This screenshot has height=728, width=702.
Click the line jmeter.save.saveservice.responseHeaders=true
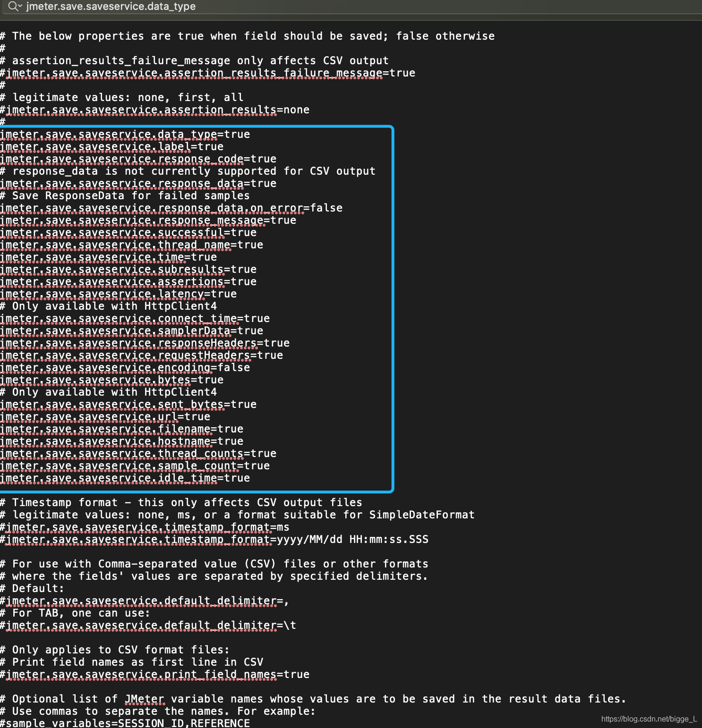pyautogui.click(x=145, y=343)
